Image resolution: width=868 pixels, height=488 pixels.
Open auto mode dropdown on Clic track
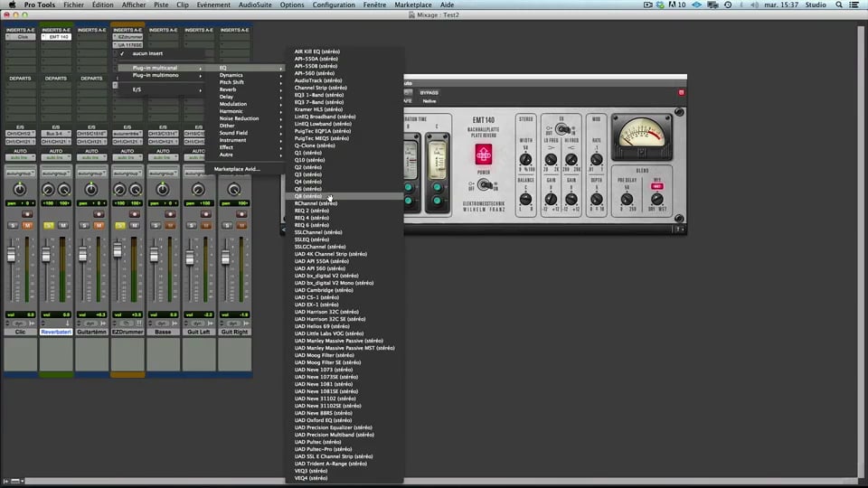click(21, 157)
